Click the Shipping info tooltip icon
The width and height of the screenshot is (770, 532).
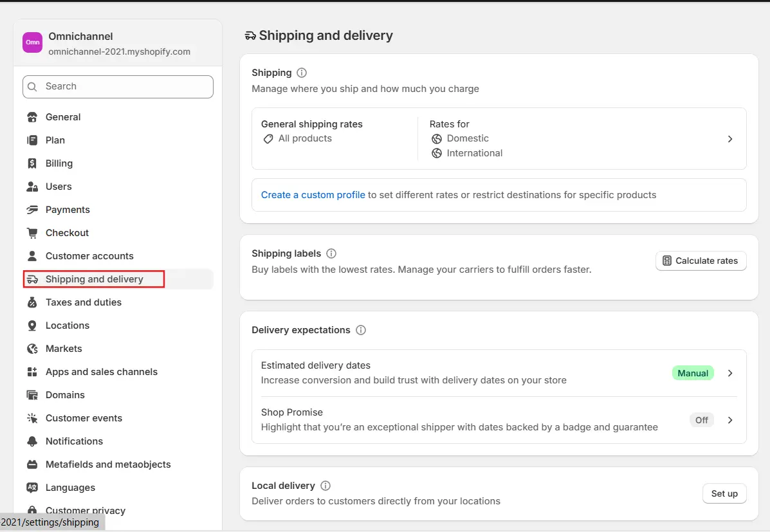(301, 73)
